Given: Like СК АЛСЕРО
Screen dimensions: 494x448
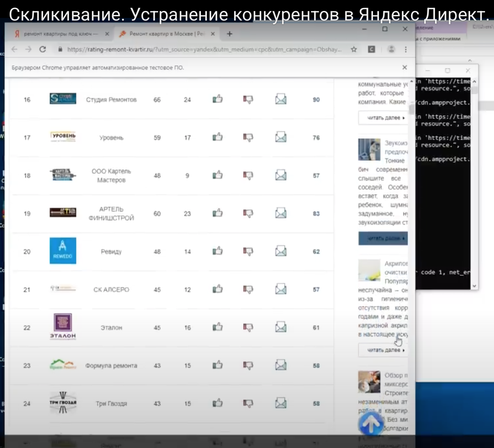Looking at the screenshot, I should click(217, 289).
